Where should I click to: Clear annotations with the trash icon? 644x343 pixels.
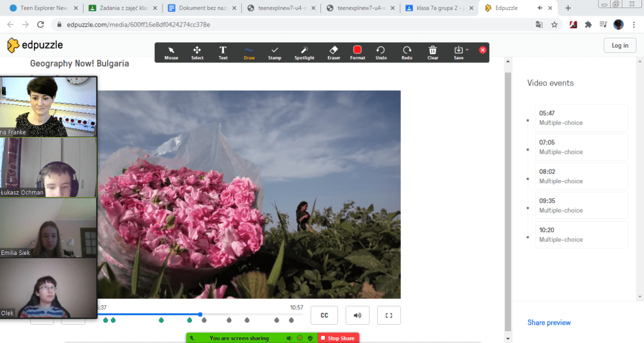pos(432,52)
